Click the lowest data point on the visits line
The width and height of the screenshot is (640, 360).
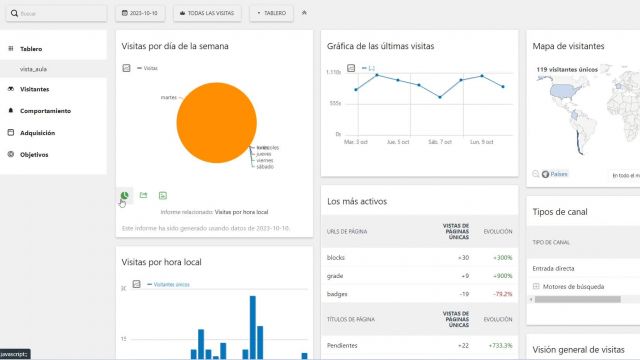tap(440, 97)
